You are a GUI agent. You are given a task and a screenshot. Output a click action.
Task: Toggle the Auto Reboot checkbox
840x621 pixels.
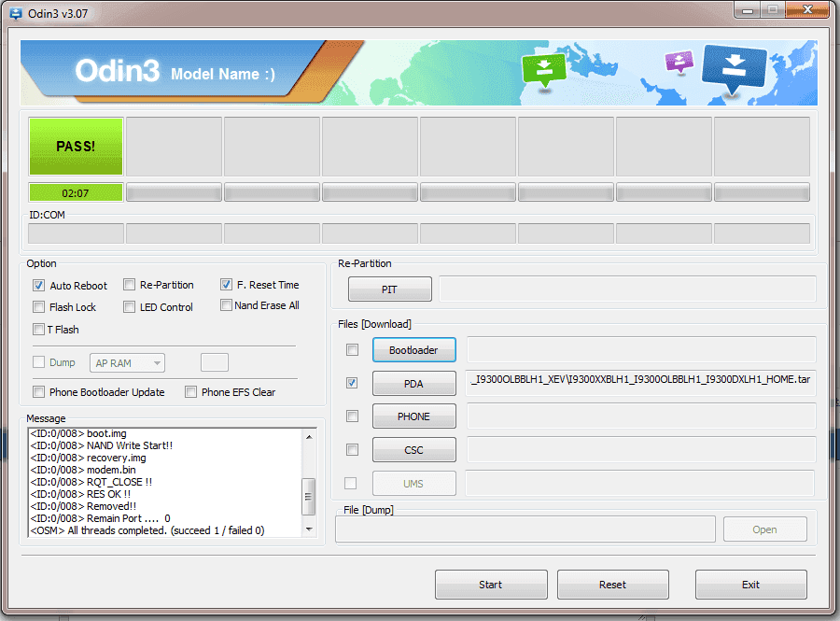click(x=38, y=285)
